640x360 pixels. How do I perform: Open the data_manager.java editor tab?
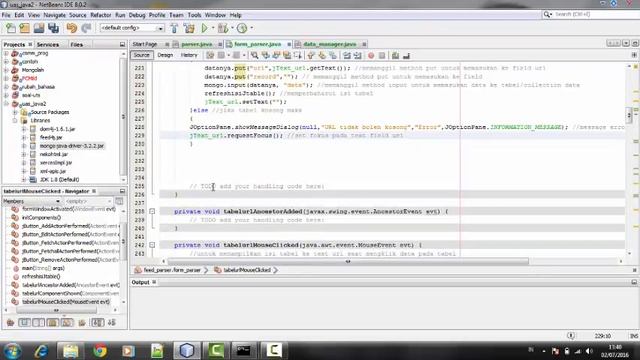330,44
